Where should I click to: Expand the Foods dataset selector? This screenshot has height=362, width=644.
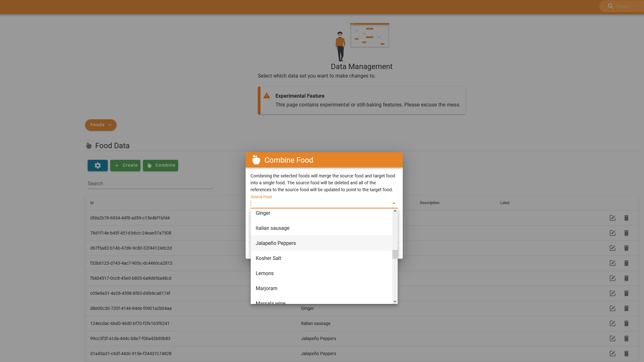click(x=101, y=125)
